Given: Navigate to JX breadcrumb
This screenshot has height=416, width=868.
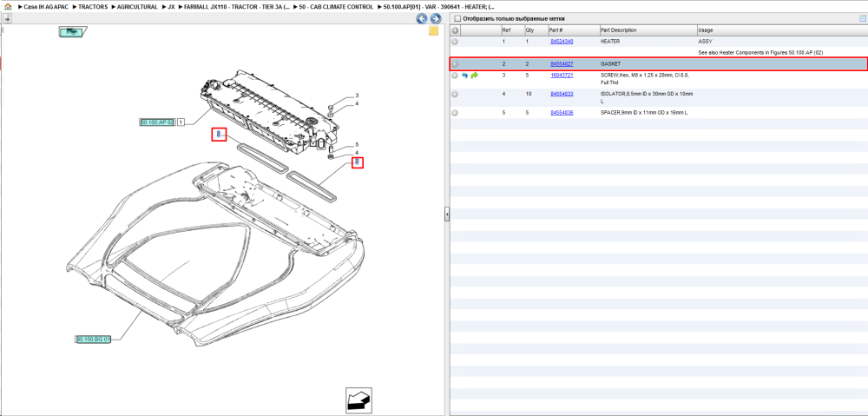Looking at the screenshot, I should (172, 7).
